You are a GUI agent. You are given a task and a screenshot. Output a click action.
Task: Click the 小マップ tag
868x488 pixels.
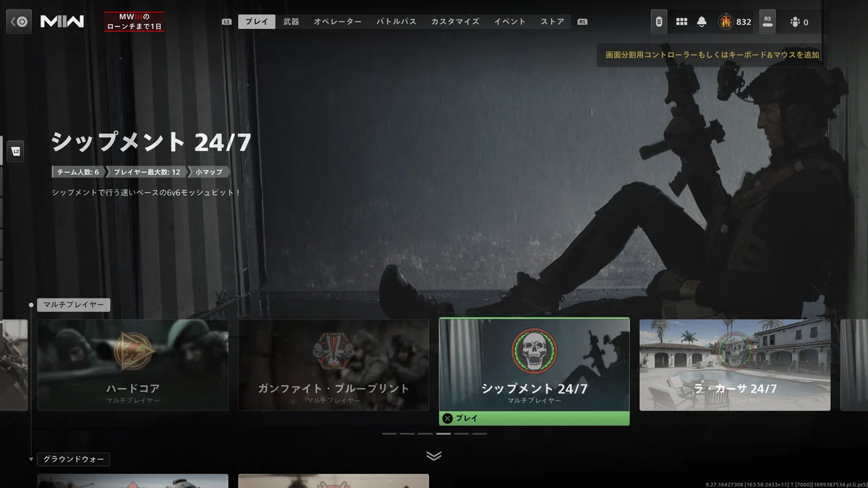tap(209, 172)
